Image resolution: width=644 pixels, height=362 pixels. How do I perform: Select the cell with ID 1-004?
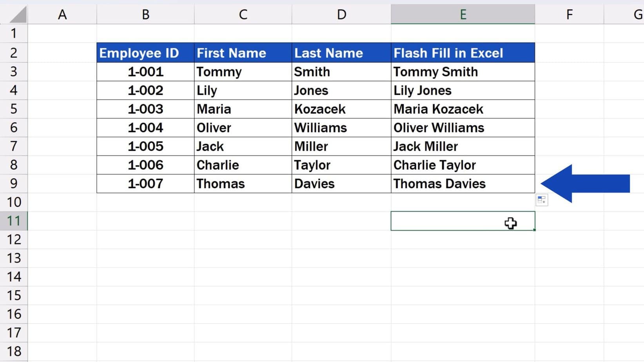pyautogui.click(x=145, y=128)
